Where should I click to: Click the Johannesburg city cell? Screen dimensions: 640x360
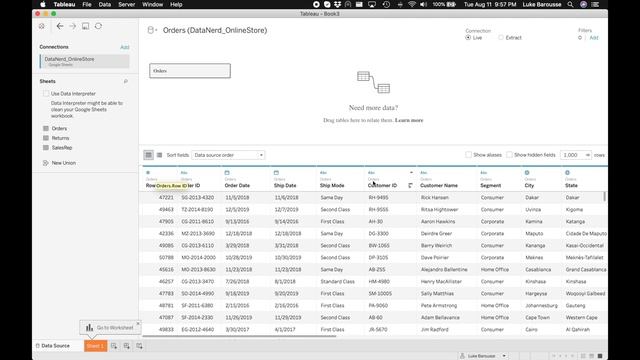tap(542, 305)
